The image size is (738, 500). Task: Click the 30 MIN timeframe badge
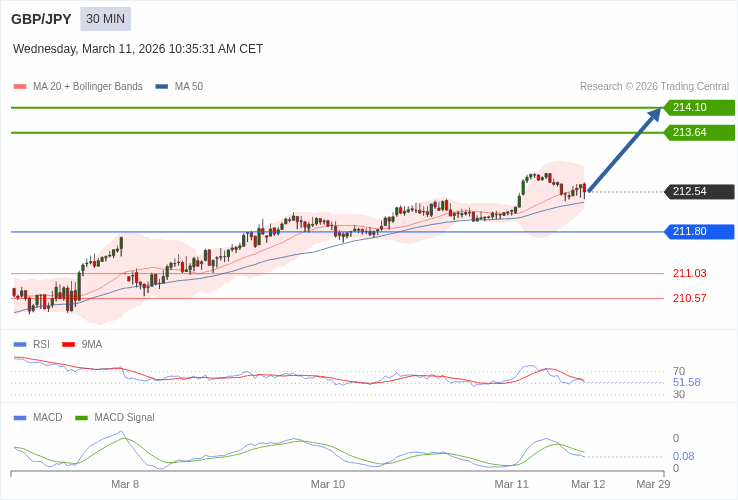105,19
